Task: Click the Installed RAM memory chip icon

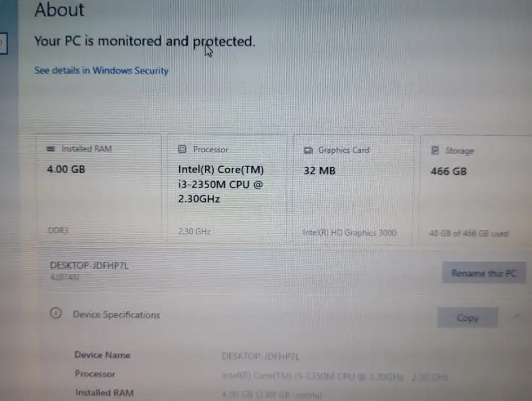Action: [x=51, y=149]
